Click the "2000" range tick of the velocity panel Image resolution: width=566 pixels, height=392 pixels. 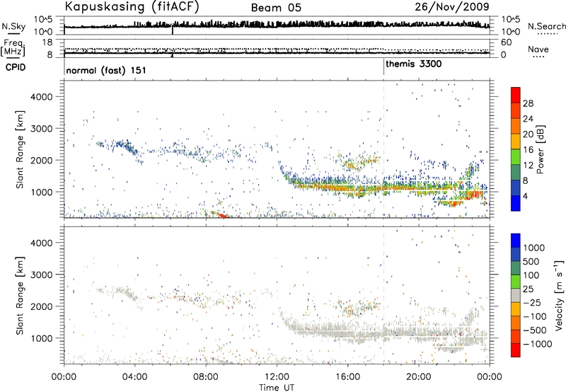click(x=42, y=306)
